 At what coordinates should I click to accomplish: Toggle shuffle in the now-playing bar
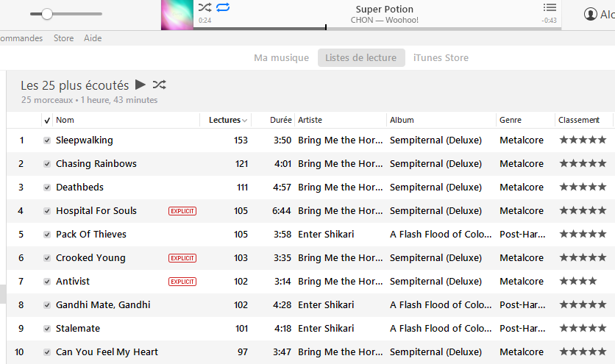pyautogui.click(x=205, y=7)
